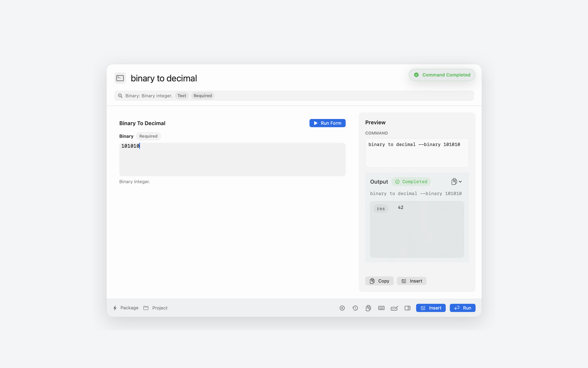Click the keyboard-with-pencil edit icon
This screenshot has height=368, width=588.
(394, 308)
